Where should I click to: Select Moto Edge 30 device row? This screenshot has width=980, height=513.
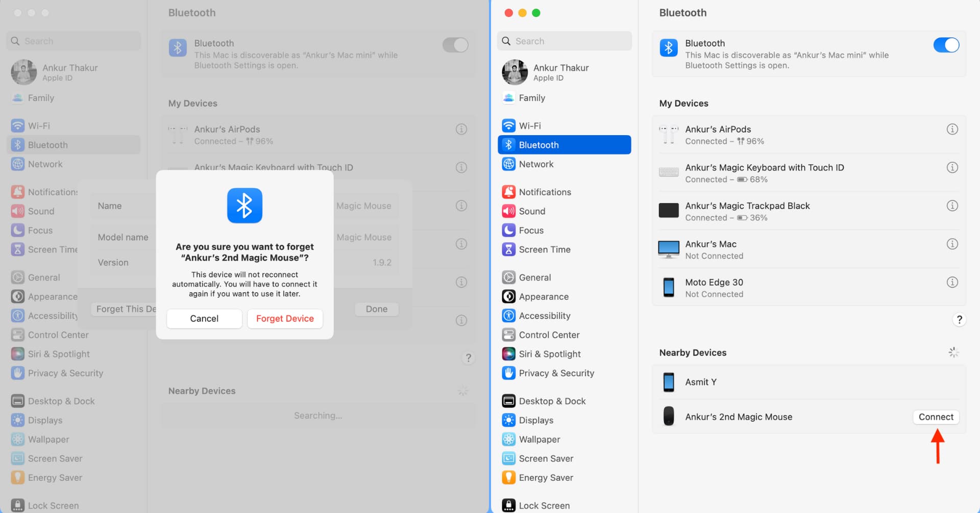(809, 288)
